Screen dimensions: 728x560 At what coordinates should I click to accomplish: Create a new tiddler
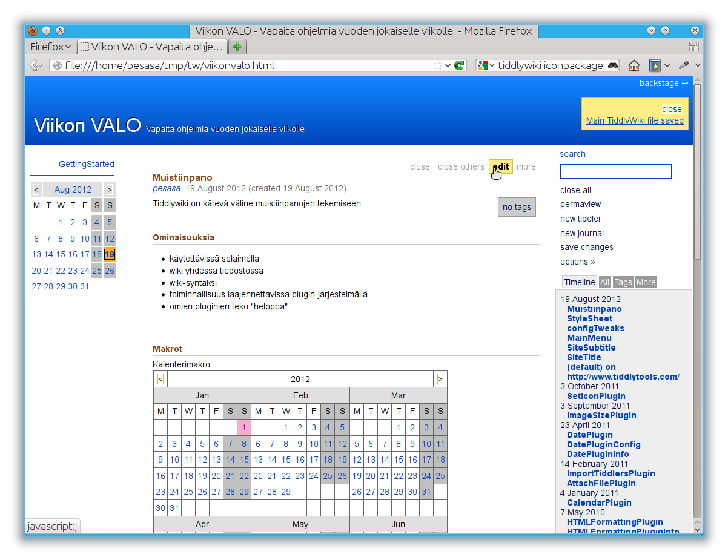pos(581,219)
